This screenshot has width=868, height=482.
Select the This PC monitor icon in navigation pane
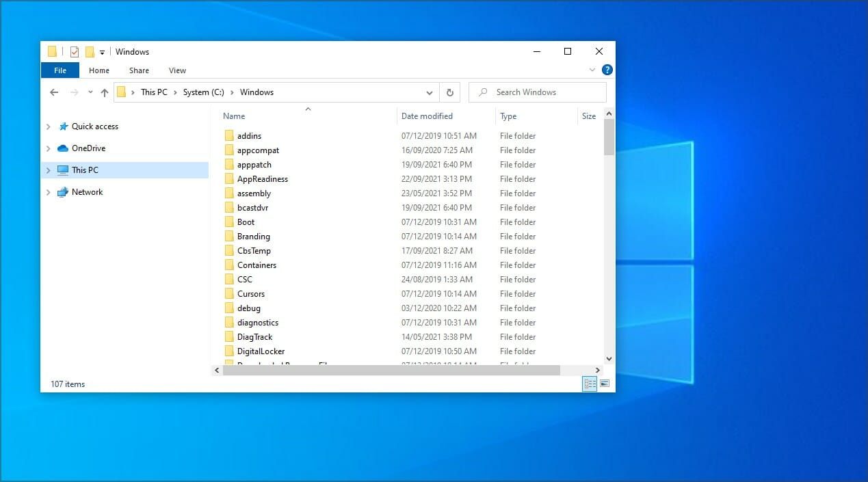63,170
